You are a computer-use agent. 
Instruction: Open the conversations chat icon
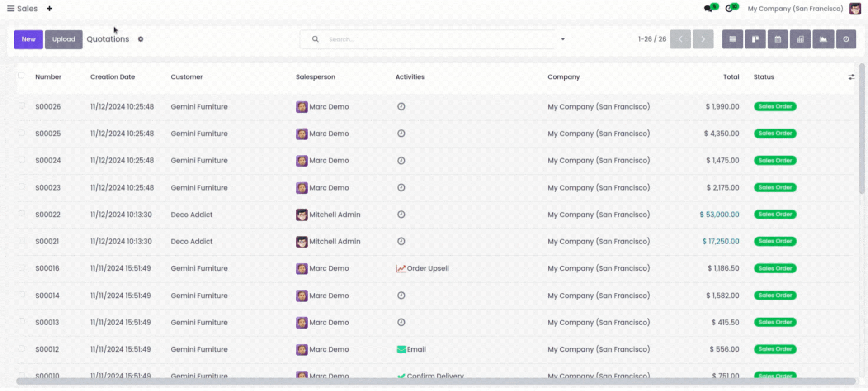tap(708, 9)
